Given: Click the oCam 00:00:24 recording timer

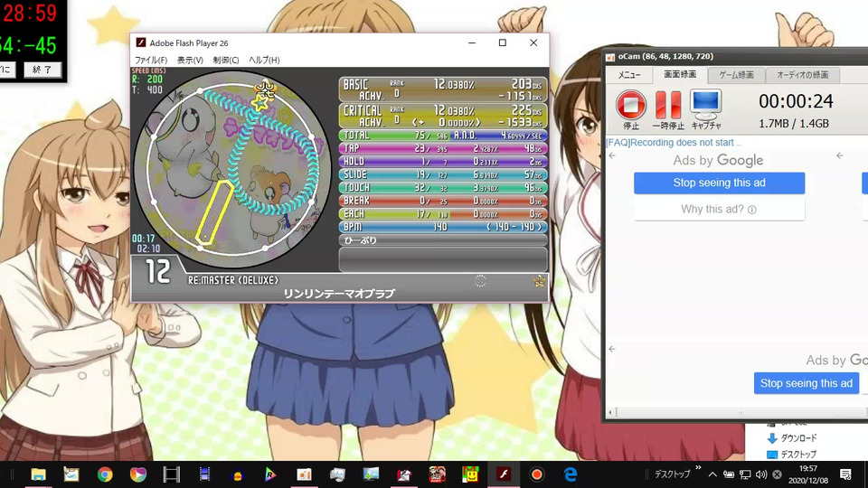Looking at the screenshot, I should coord(796,101).
